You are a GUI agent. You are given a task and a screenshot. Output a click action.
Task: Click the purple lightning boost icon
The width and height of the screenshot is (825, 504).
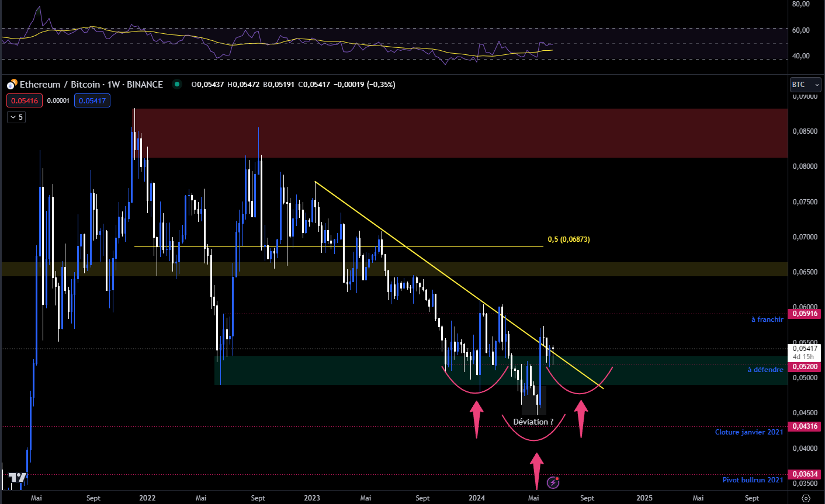553,482
